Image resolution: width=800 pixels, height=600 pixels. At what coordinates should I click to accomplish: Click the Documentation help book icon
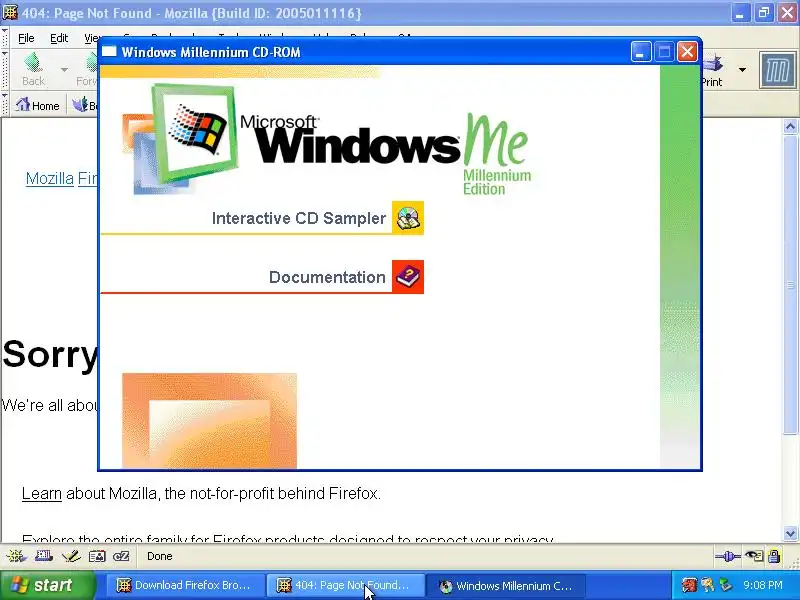point(408,277)
